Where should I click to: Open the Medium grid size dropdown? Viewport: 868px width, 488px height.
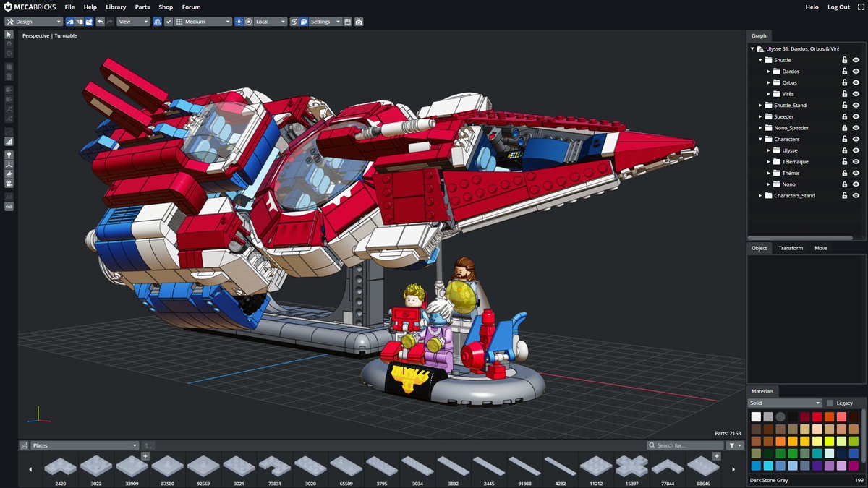tap(203, 22)
